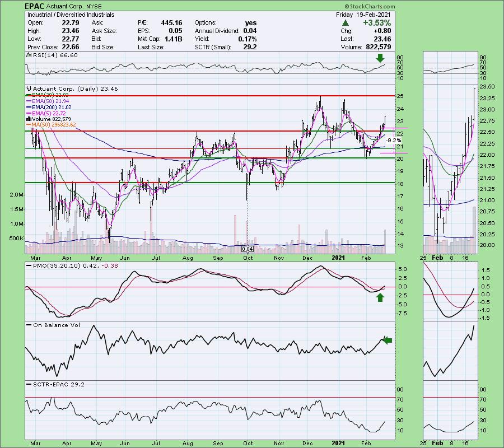This screenshot has width=504, height=448.
Task: Select the Industrial / Diversified Industrials sector line
Action: (71, 15)
